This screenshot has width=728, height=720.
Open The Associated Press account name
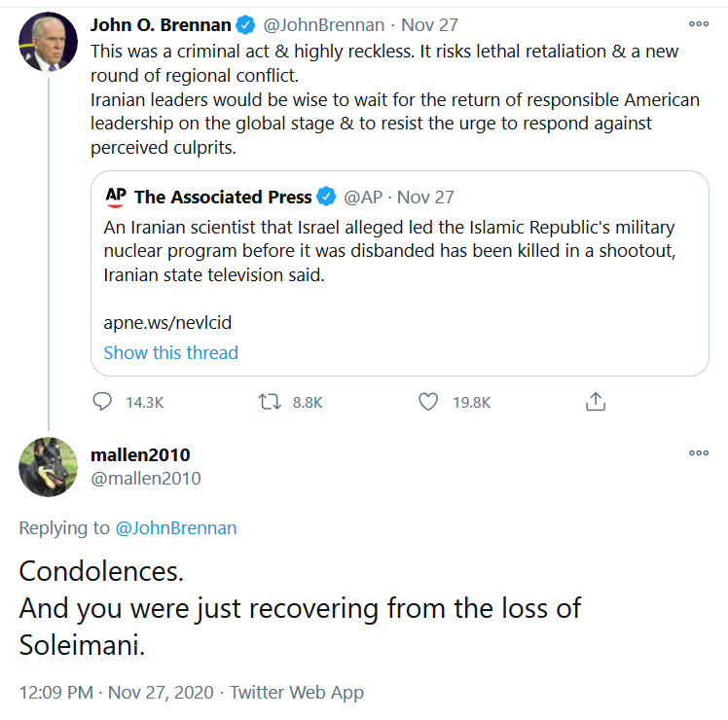223,198
